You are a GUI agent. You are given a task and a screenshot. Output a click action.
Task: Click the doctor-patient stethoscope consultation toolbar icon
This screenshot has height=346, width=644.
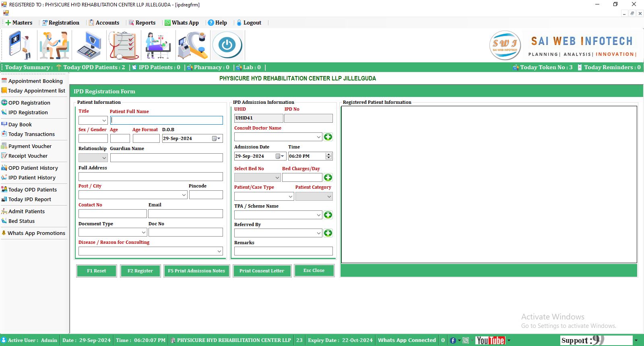[x=54, y=45]
